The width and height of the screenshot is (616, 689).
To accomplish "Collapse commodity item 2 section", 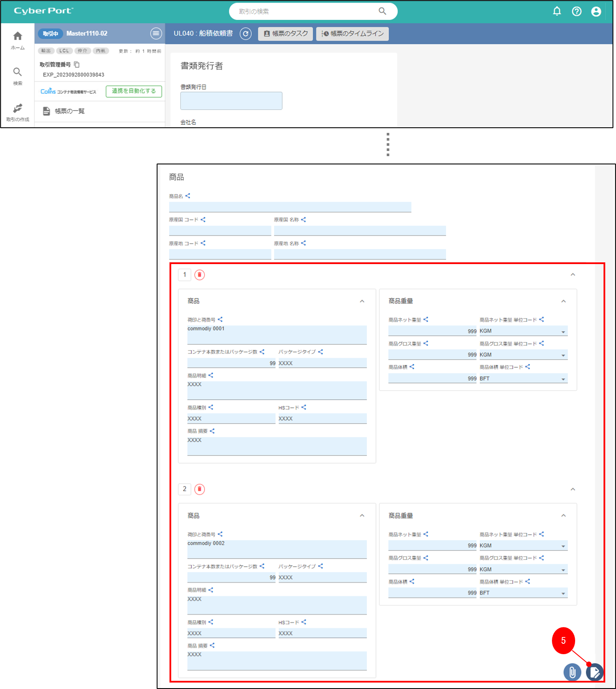I will [x=573, y=489].
